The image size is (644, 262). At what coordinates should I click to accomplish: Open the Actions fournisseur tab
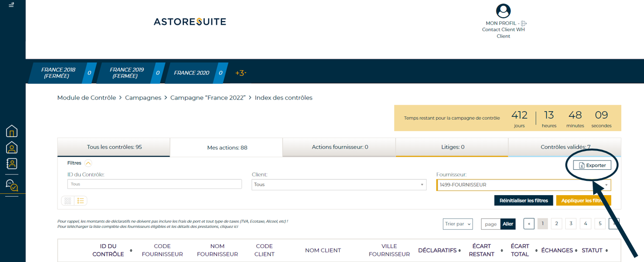click(340, 147)
